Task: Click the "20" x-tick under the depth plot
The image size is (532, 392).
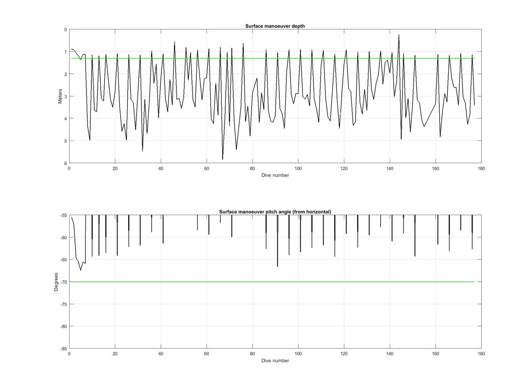Action: (x=115, y=168)
